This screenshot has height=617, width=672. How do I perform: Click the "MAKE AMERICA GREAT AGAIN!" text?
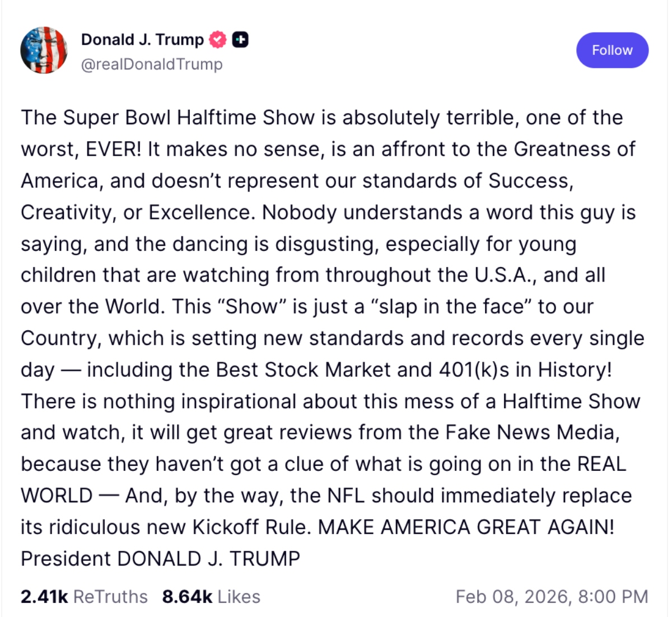pyautogui.click(x=466, y=527)
